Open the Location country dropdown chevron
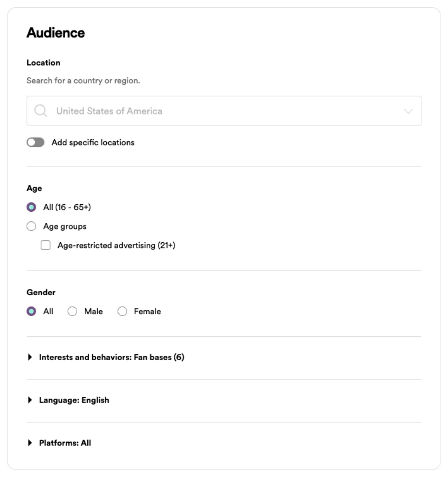The height and width of the screenshot is (477, 448). (408, 111)
